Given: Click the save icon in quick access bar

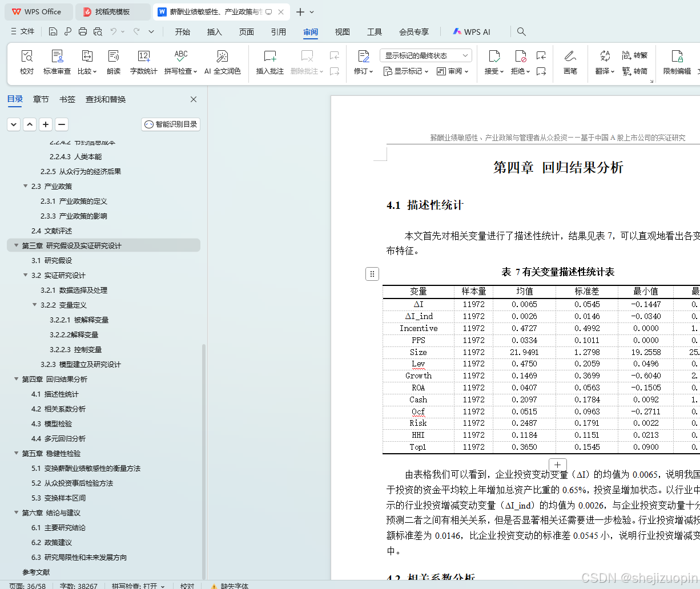Looking at the screenshot, I should point(53,32).
